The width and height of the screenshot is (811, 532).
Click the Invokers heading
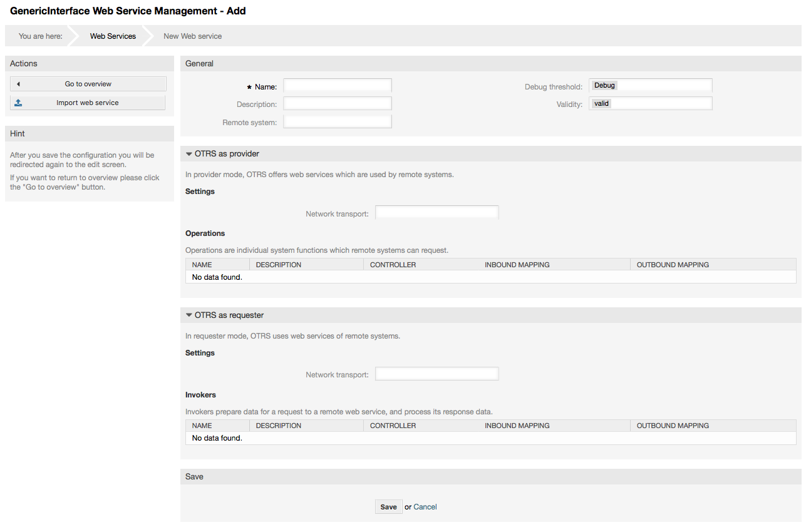[200, 395]
